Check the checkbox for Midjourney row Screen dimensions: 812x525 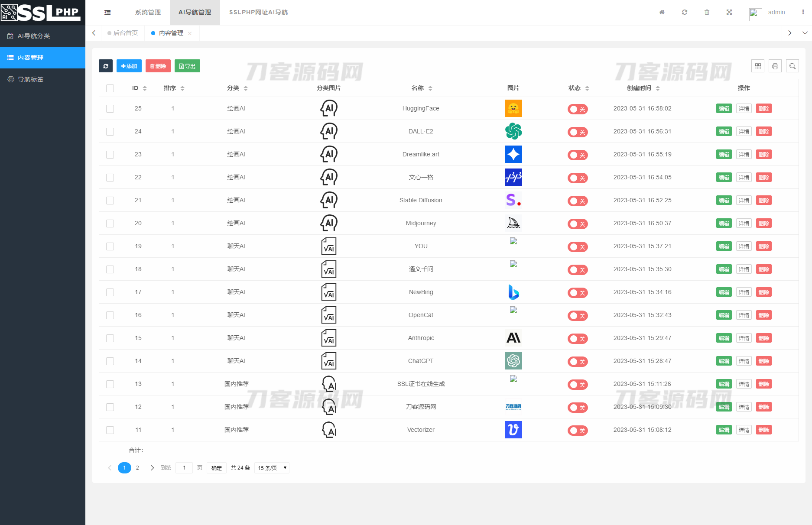110,224
